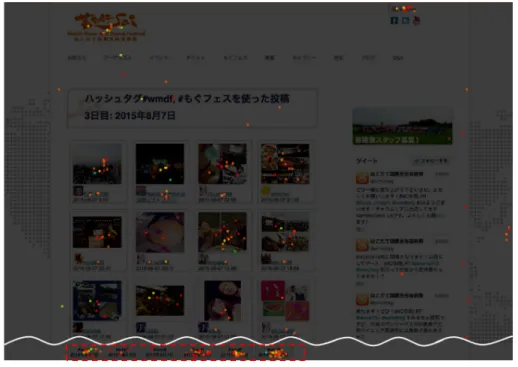Open the food collage photo thumbnail
Image resolution: width=518 pixels, height=367 pixels.
285,164
